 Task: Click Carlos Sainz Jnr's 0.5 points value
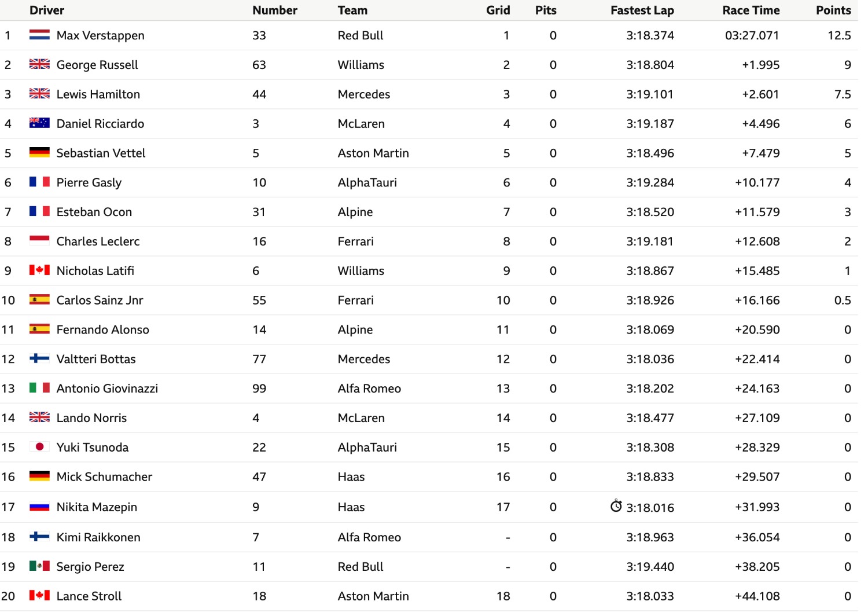843,300
